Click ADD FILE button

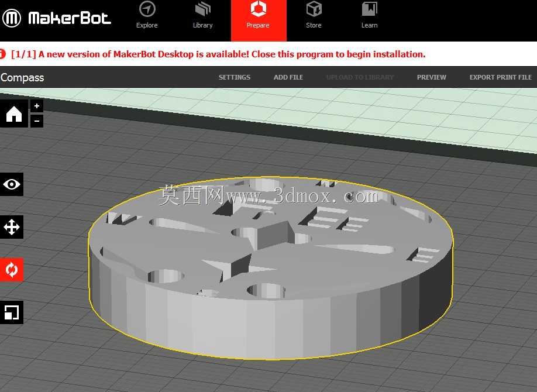(x=288, y=77)
